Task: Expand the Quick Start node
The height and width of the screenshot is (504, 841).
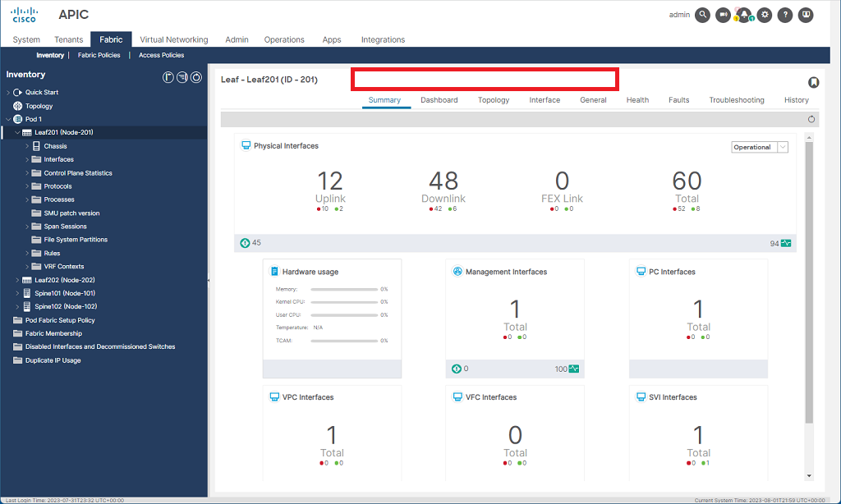Action: [8, 92]
